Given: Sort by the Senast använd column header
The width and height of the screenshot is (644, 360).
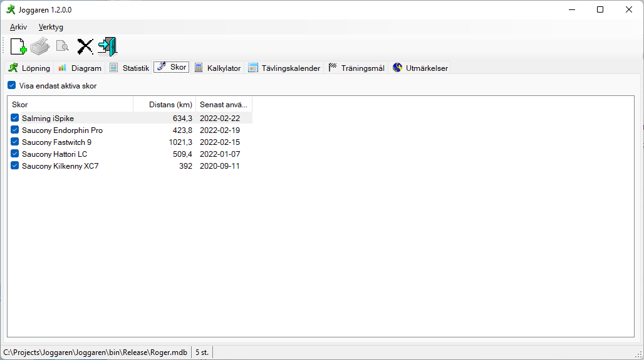Looking at the screenshot, I should [224, 104].
